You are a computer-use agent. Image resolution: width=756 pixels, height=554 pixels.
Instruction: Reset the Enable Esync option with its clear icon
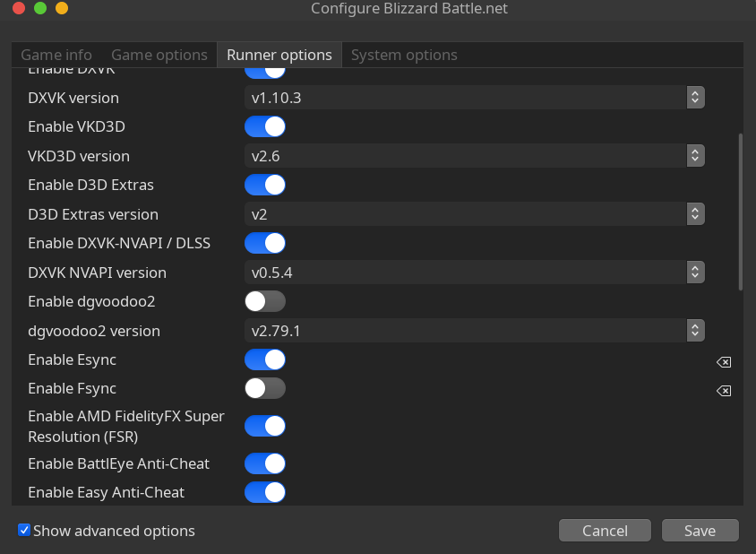tap(724, 362)
